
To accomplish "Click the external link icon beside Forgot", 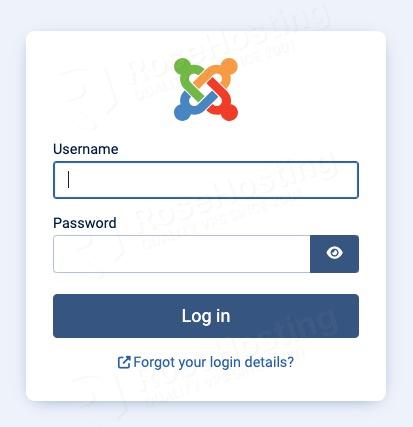I will click(x=124, y=362).
